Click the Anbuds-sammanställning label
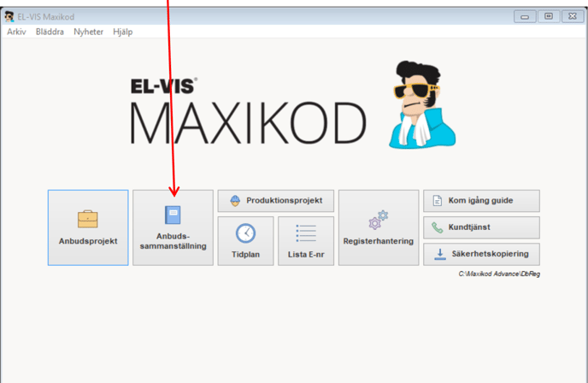Viewport: 588px width, 383px height. point(173,241)
